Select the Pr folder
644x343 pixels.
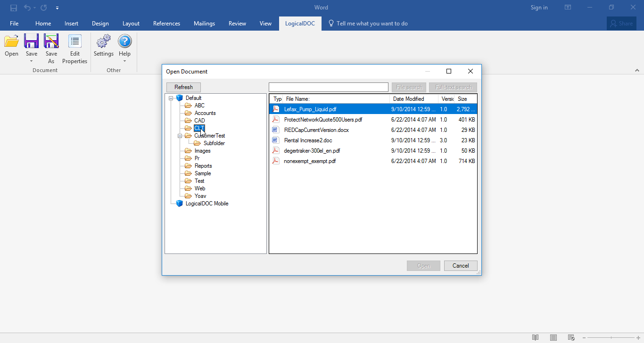coord(197,158)
